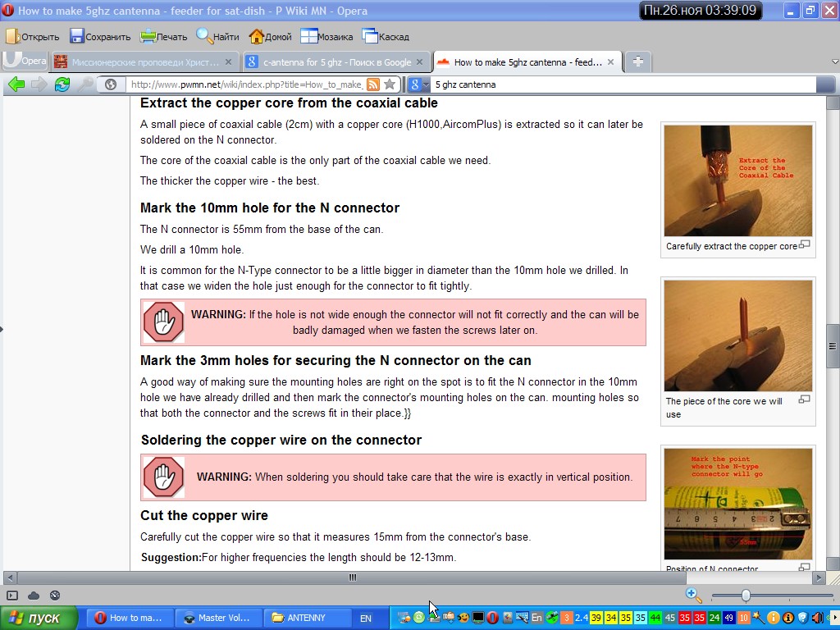Click the green tray badge reading 44

pos(655,618)
